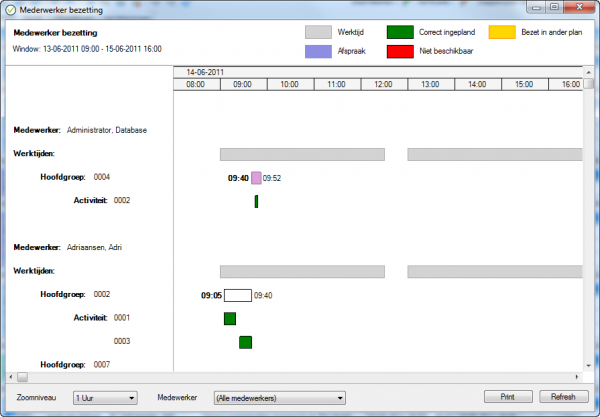600x417 pixels.
Task: Maximize the Mederwerker bezetting window
Action: (x=554, y=7)
